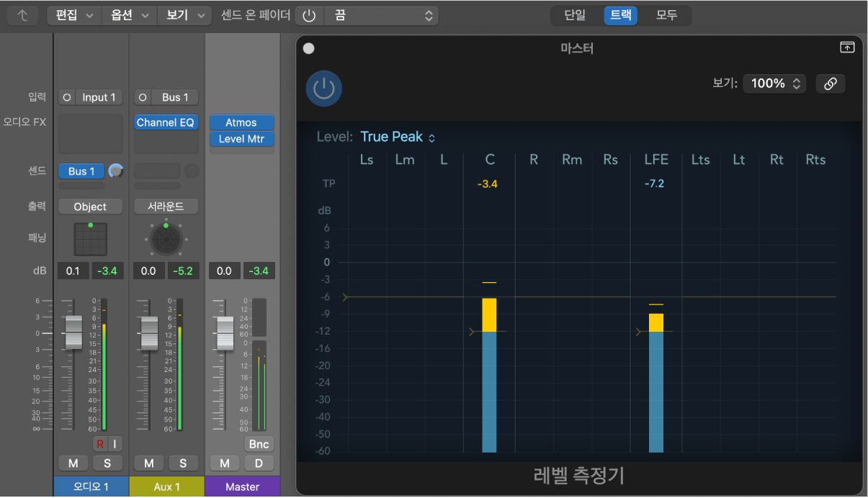Image resolution: width=868 pixels, height=498 pixels.
Task: Click the link icon in plug-in header
Action: pos(831,83)
